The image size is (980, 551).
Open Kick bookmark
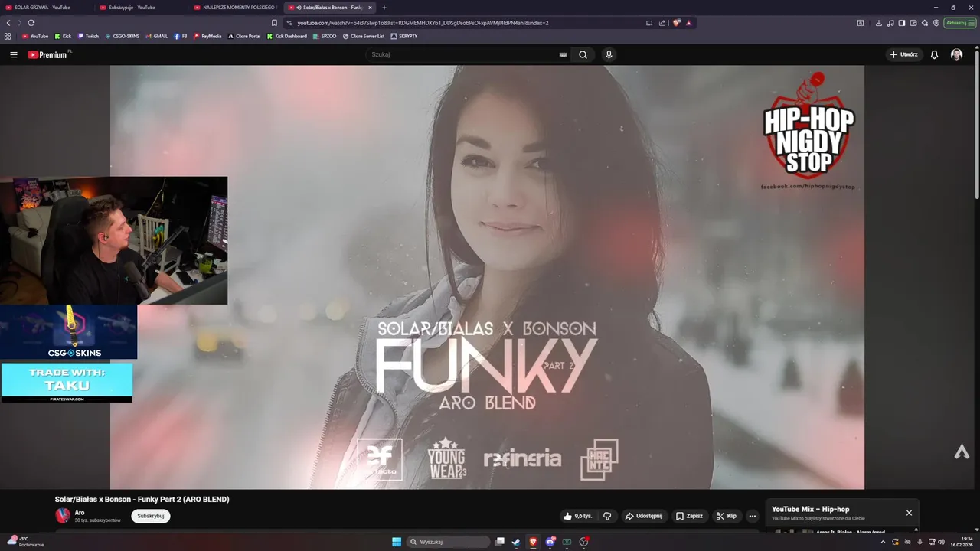tap(63, 36)
